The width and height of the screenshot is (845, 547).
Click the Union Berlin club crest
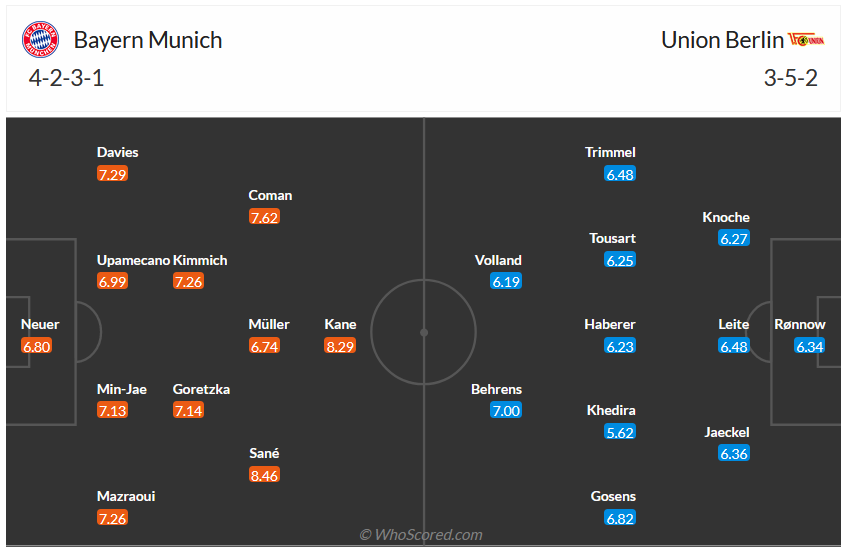[x=807, y=40]
